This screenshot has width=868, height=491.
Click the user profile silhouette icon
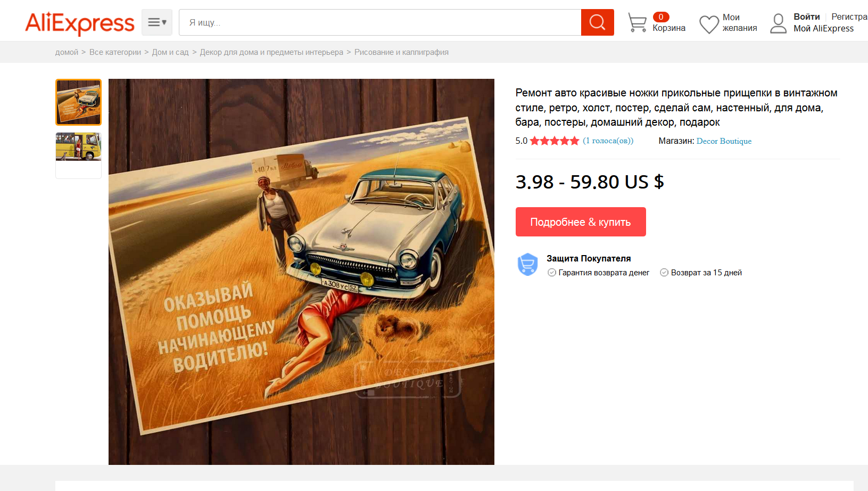point(778,23)
